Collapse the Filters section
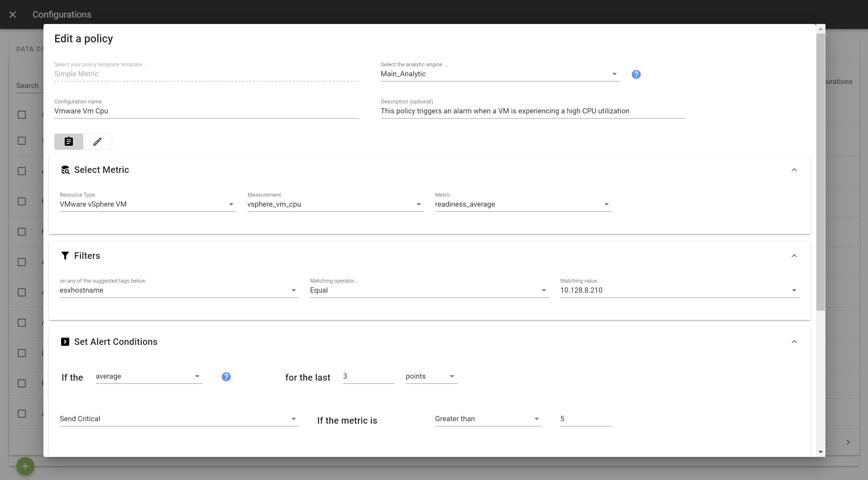The image size is (868, 480). [x=794, y=256]
